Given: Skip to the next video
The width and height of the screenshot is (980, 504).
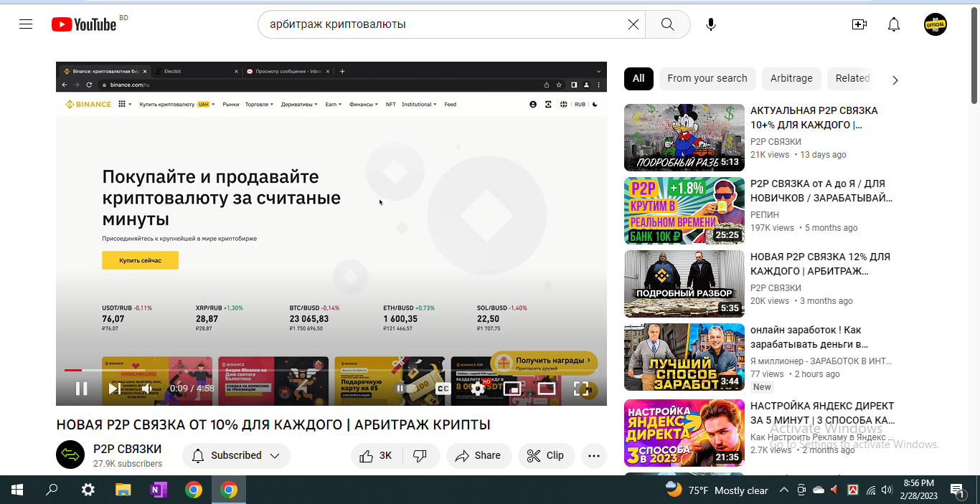Looking at the screenshot, I should (x=114, y=389).
